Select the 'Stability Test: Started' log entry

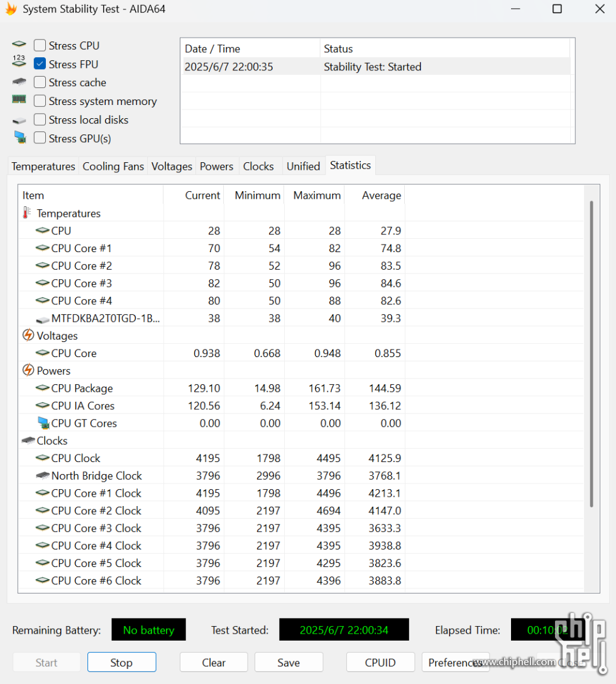377,66
